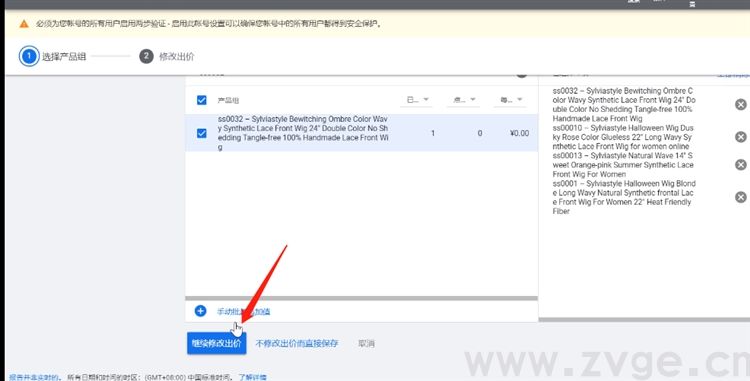This screenshot has height=381, width=750.
Task: Click the 取消 button
Action: 366,343
